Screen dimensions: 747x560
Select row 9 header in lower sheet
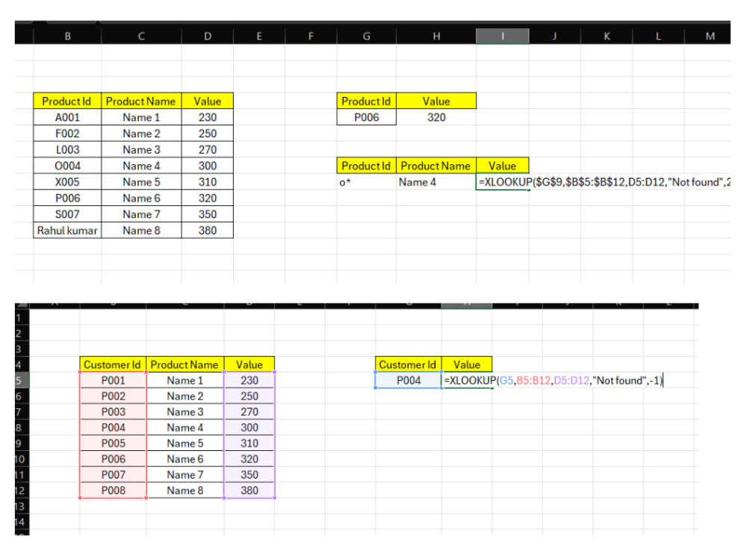(x=22, y=444)
